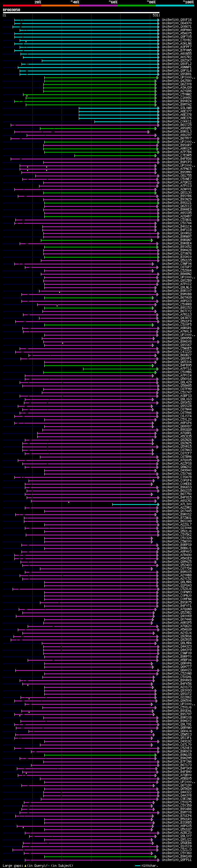Click the purple alignment bar for UniRef100_A9U297
This screenshot has height=868, width=197.
point(92,135)
